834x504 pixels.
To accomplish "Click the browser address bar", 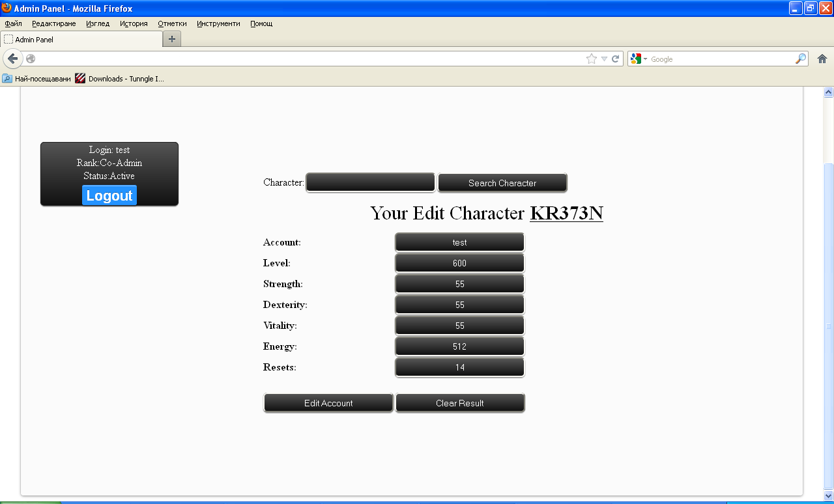I will point(309,59).
